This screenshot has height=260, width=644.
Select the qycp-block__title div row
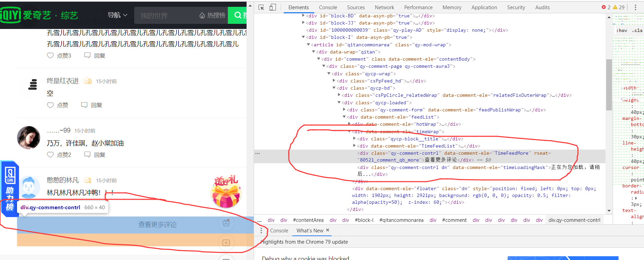(410, 139)
